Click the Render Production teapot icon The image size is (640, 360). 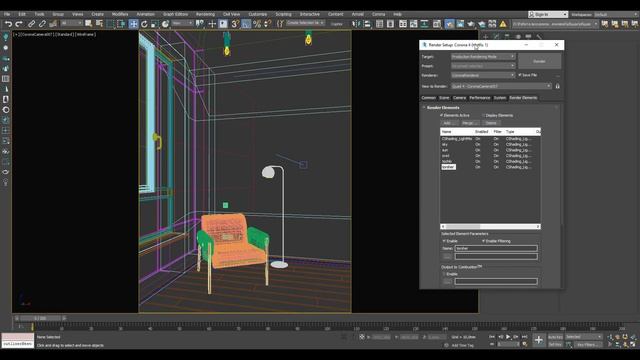(471, 24)
